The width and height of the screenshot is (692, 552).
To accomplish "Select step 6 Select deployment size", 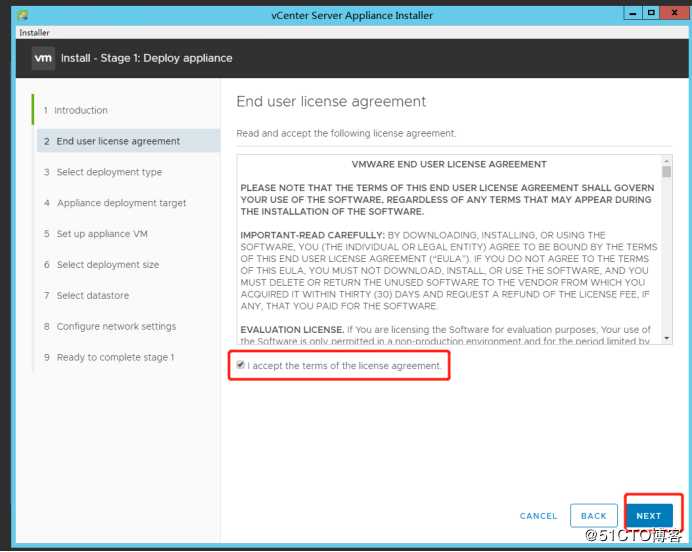I will tap(102, 265).
